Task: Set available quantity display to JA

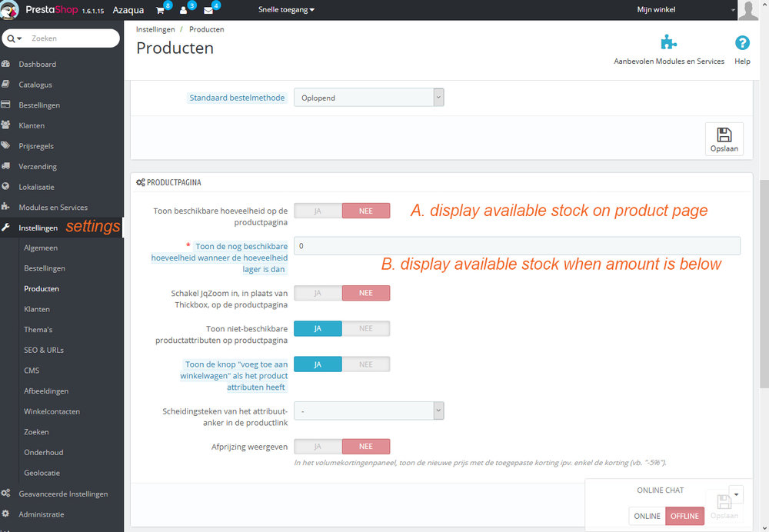Action: point(318,211)
